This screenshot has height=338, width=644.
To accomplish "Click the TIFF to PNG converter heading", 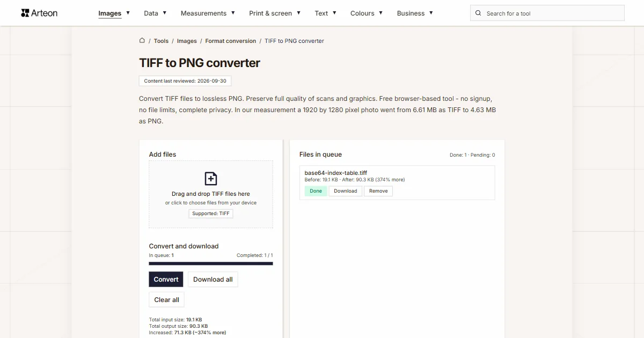I will (x=200, y=63).
